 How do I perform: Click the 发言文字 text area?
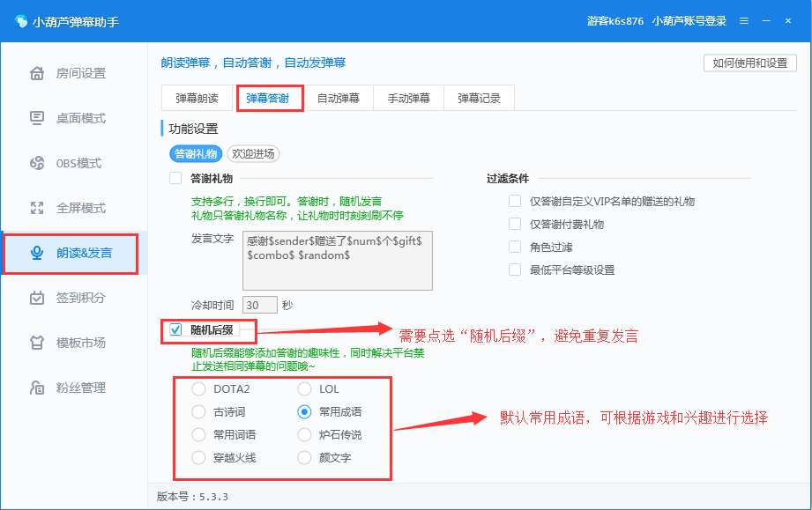338,261
